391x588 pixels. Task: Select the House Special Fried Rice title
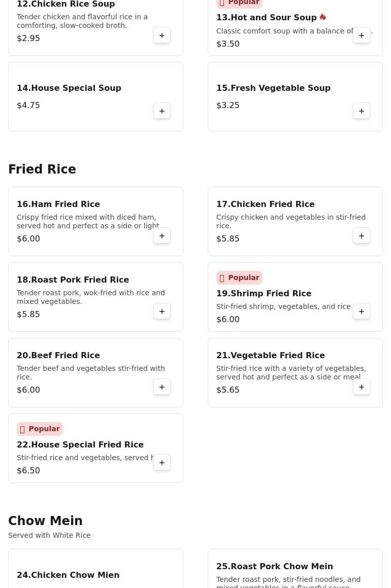80,444
